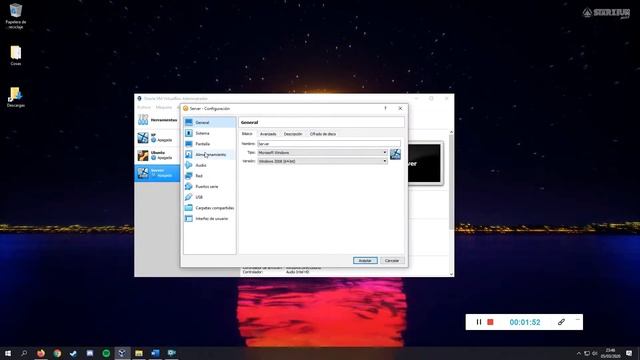Open the General settings category
This screenshot has width=640, height=360.
tap(209, 122)
